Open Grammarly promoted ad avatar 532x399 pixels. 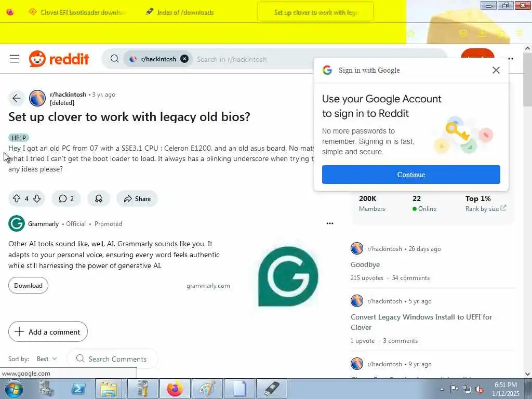(17, 223)
